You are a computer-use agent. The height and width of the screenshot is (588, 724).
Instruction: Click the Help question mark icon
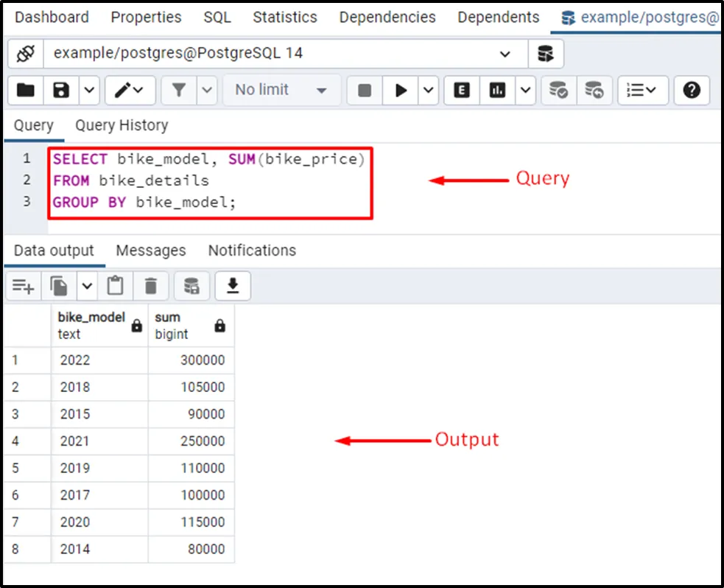tap(691, 90)
